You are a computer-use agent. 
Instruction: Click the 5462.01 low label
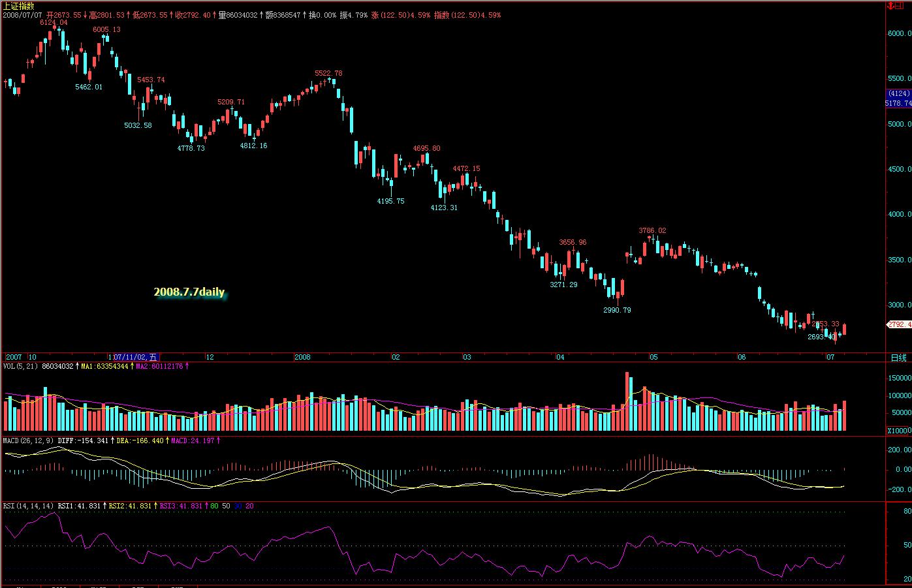pos(89,87)
